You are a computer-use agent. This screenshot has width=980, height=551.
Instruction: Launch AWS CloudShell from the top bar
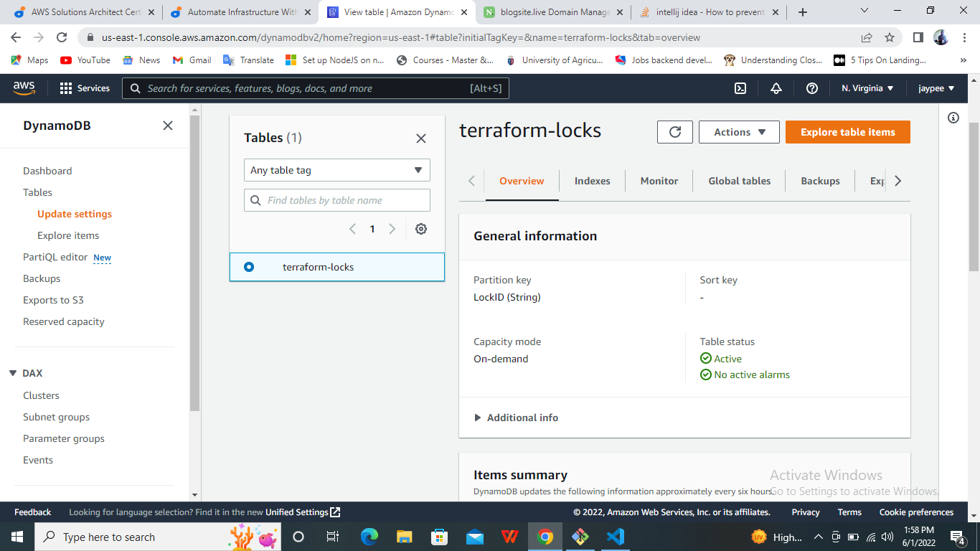pos(739,88)
